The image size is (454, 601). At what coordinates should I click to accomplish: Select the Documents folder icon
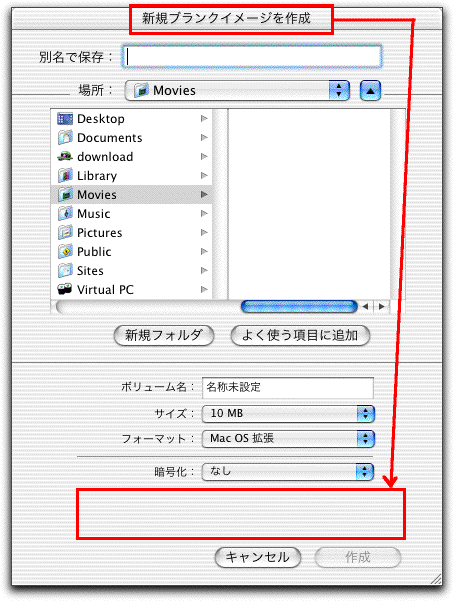point(65,138)
